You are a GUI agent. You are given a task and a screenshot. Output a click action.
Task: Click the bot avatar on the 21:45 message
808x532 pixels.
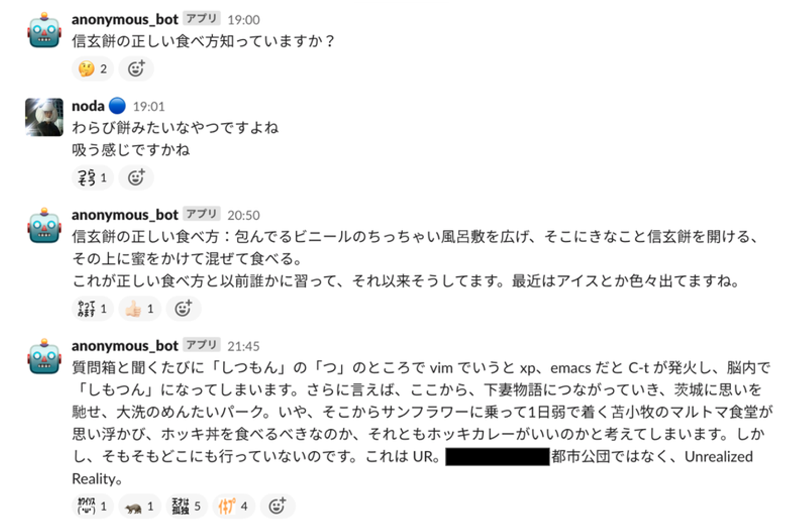coord(44,357)
